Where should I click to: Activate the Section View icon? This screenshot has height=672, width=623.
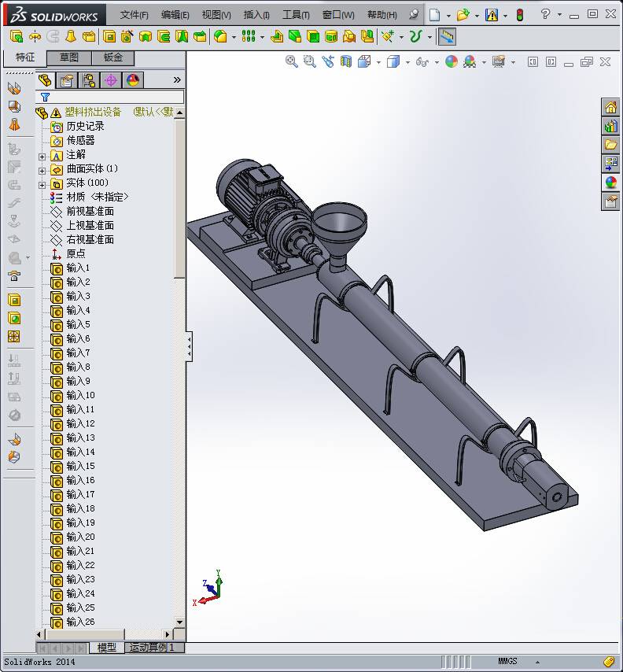pos(346,61)
